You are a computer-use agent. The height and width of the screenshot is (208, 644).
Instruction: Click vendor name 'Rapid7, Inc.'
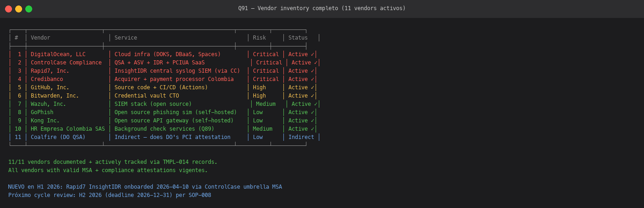tap(50, 71)
